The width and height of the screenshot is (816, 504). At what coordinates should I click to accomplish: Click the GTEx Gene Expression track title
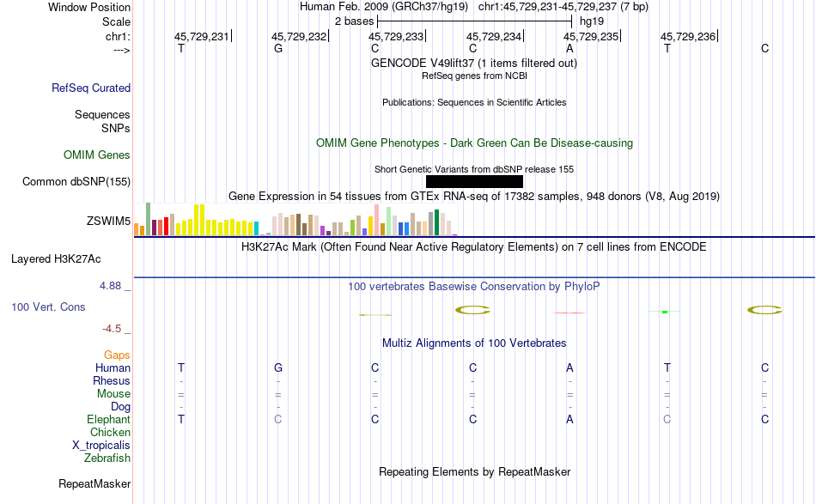pyautogui.click(x=474, y=197)
